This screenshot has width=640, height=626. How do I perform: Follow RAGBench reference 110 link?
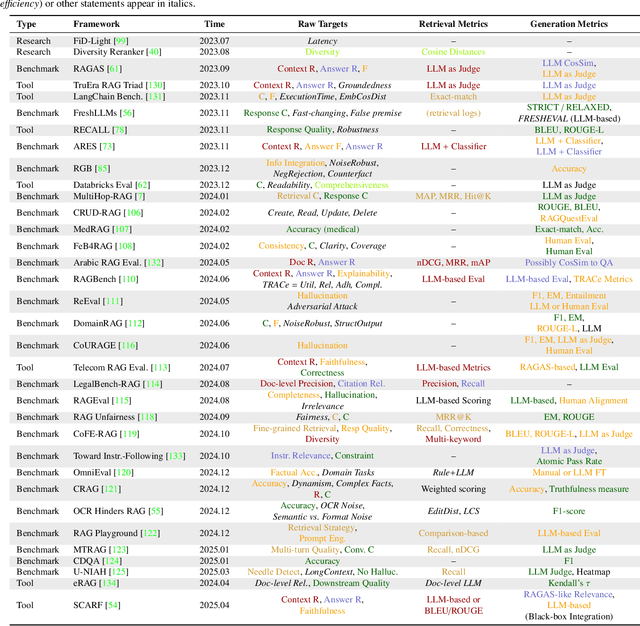130,279
